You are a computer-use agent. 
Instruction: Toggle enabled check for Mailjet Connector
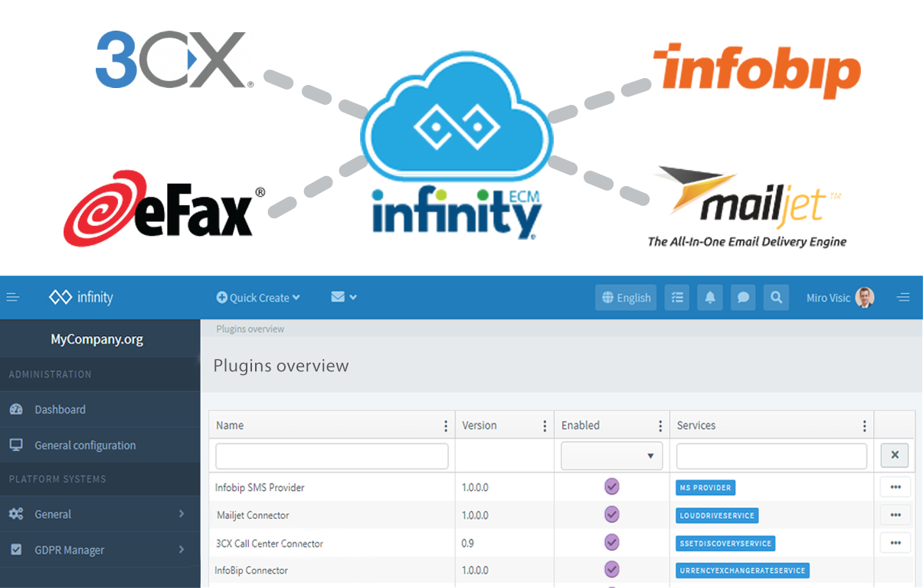point(611,514)
